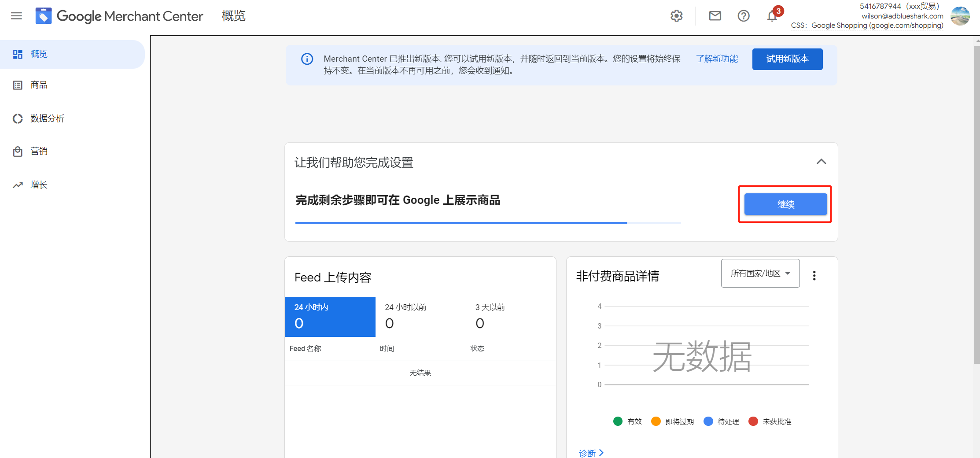Viewport: 980px width, 458px height.
Task: Click the data analysis circular icon
Action: pos(18,118)
